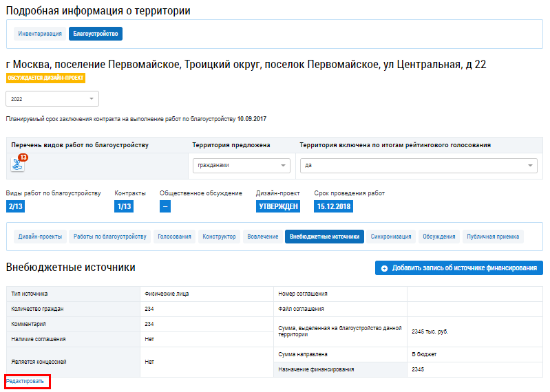Expand the 'да' rating vote dropdown
550x392 pixels.
(x=419, y=166)
